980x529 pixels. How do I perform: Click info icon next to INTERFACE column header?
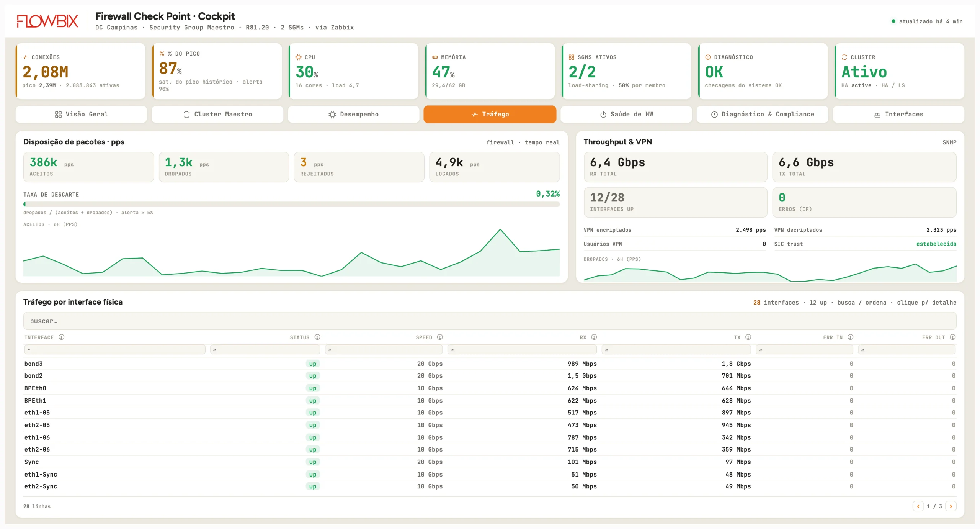(x=61, y=337)
